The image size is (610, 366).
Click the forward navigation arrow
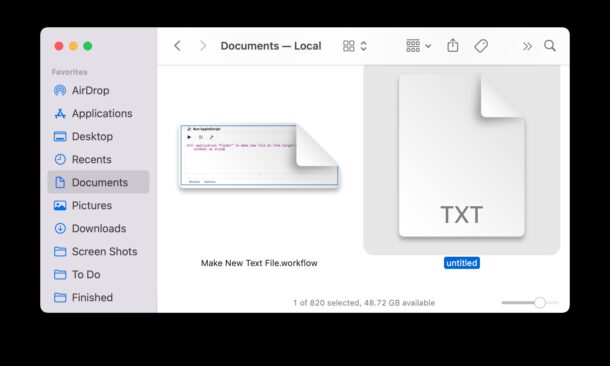coord(203,46)
